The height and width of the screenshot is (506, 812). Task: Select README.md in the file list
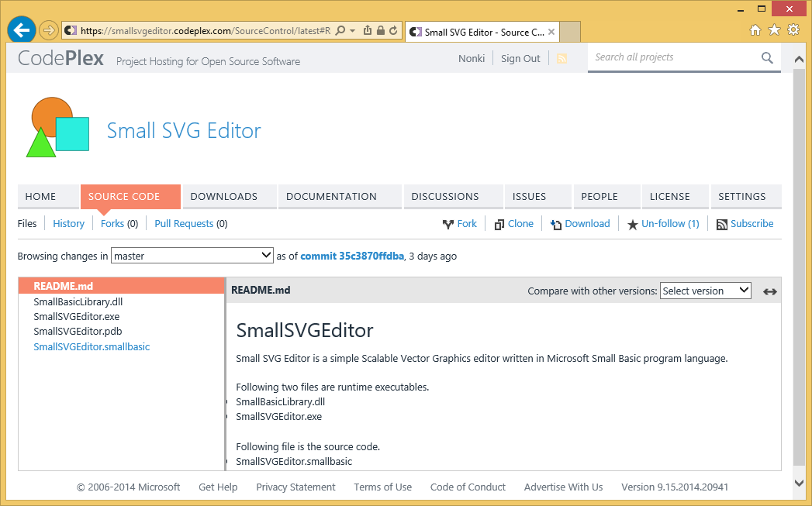pos(121,286)
